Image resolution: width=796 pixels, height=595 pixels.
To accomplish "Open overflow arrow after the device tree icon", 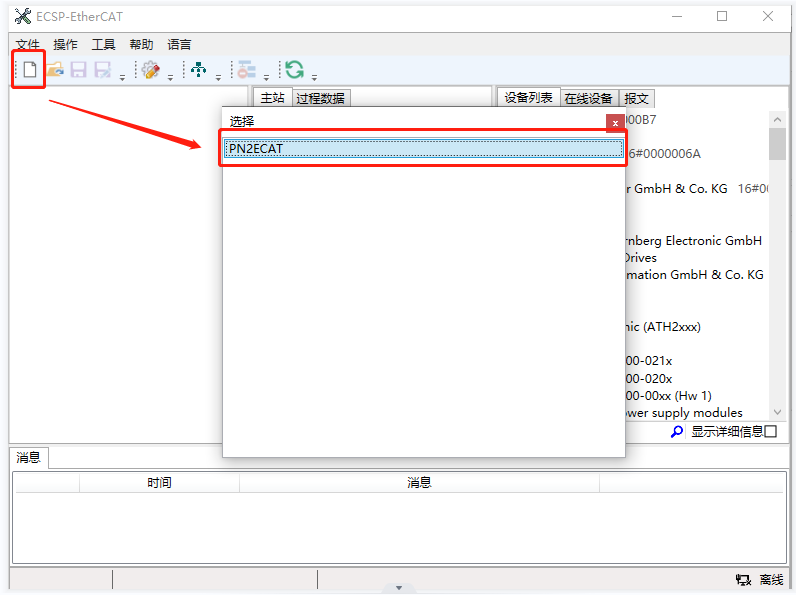I will 267,78.
